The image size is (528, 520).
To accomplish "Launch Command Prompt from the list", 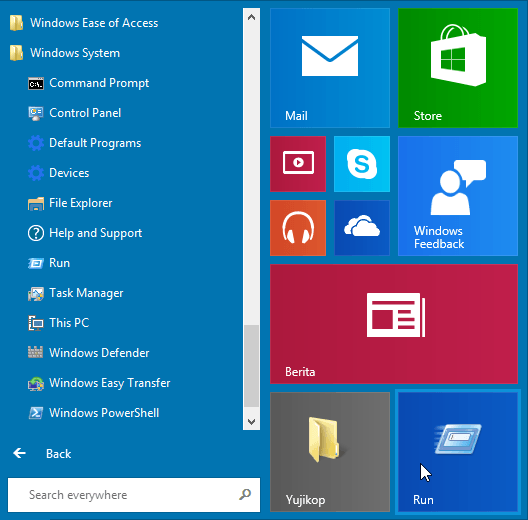I will tap(89, 83).
